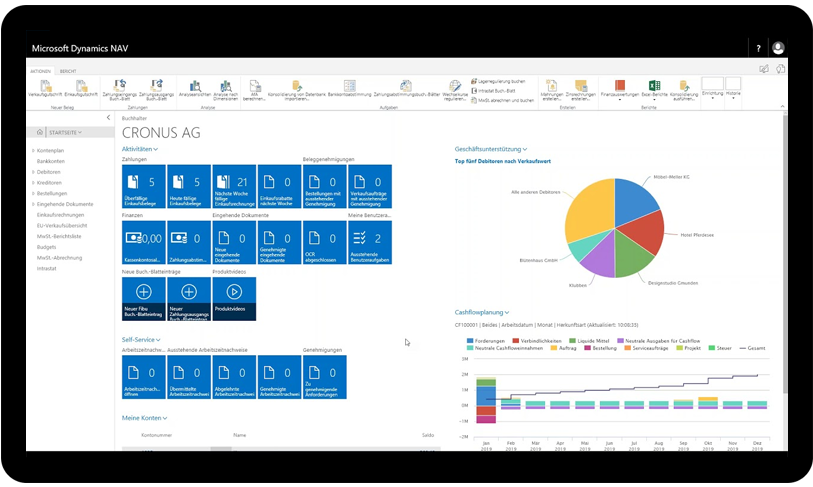
Task: Click Wechselkurse regulieren icon
Action: pyautogui.click(x=455, y=90)
